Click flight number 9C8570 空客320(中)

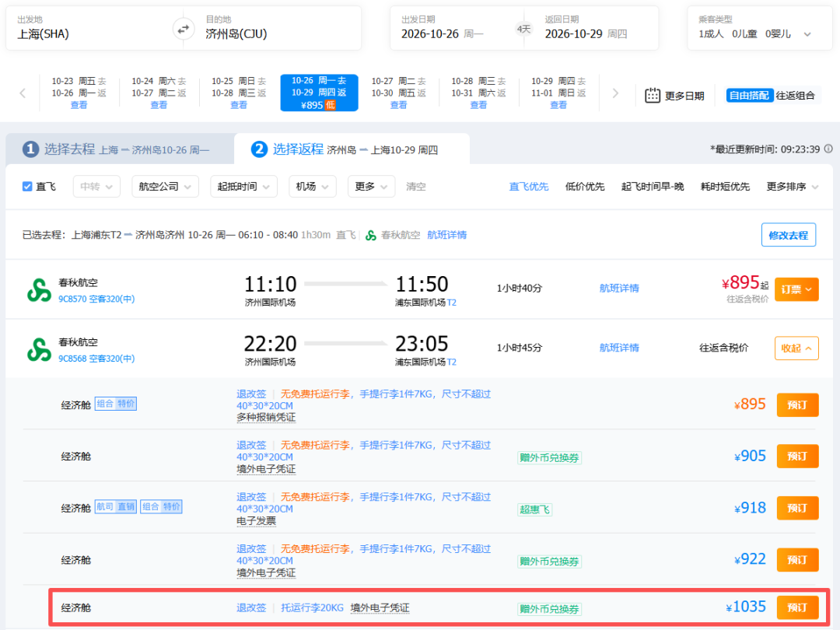coord(96,299)
